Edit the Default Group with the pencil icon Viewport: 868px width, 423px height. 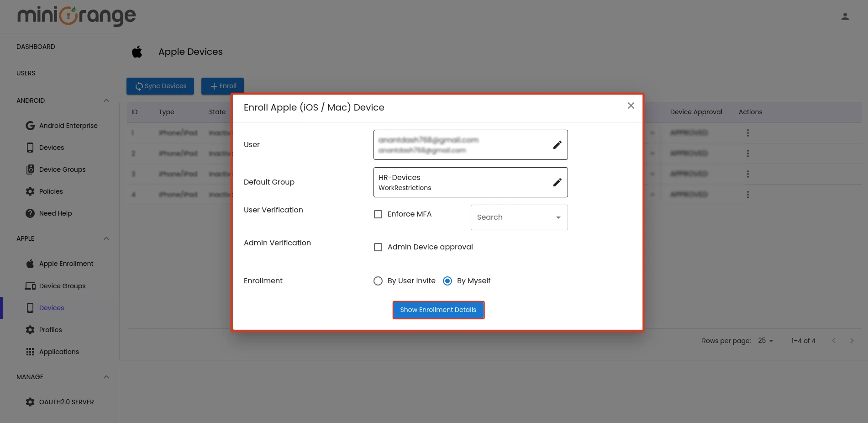tap(557, 182)
